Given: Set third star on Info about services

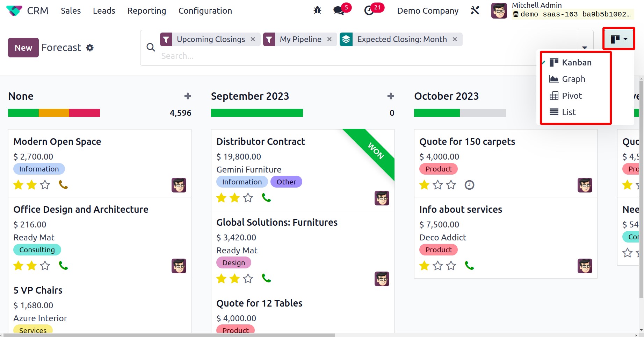Looking at the screenshot, I should 451,266.
